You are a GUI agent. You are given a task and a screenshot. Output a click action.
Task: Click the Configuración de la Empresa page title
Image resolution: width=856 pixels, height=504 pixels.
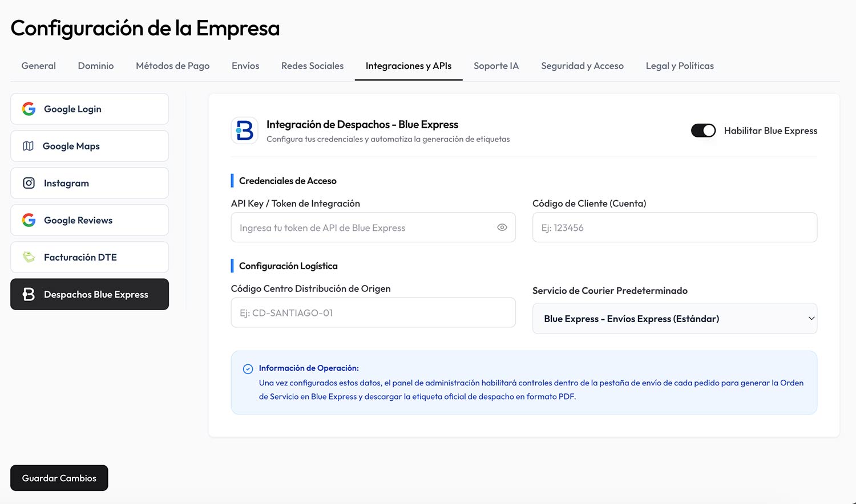(x=146, y=28)
